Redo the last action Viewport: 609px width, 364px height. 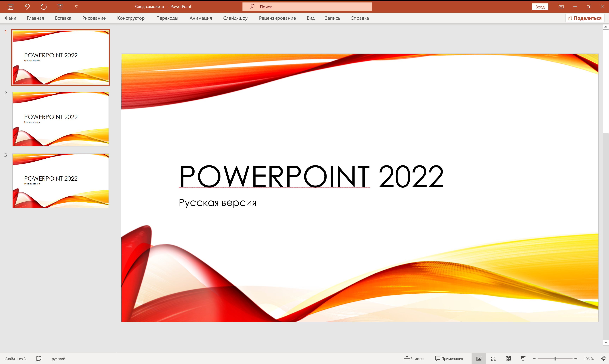click(44, 7)
